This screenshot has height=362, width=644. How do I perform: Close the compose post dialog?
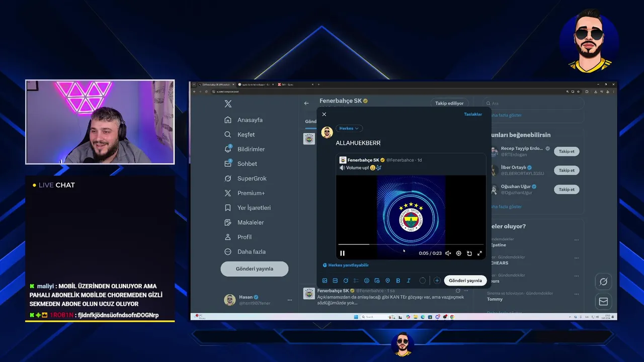pos(324,114)
